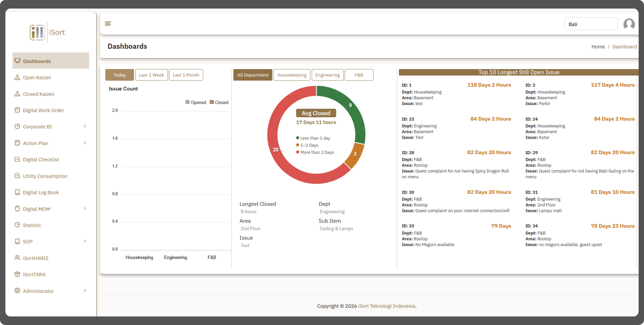Go to Home breadcrumb link
Screen dimensions: 644x325
pyautogui.click(x=598, y=47)
